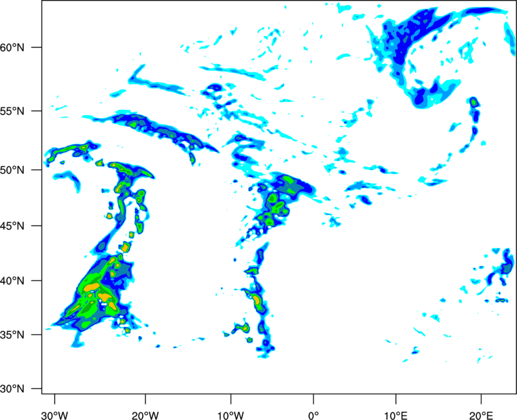This screenshot has width=517, height=420.
Task: Click the 10°W longitude label
Action: point(231,415)
